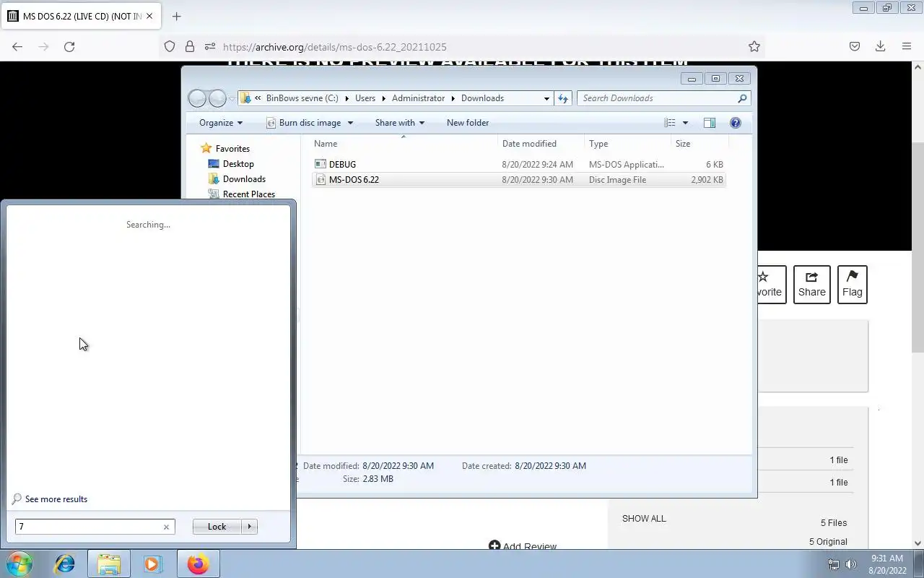Viewport: 924px width, 578px height.
Task: Open the Windows Start orb
Action: [x=19, y=564]
